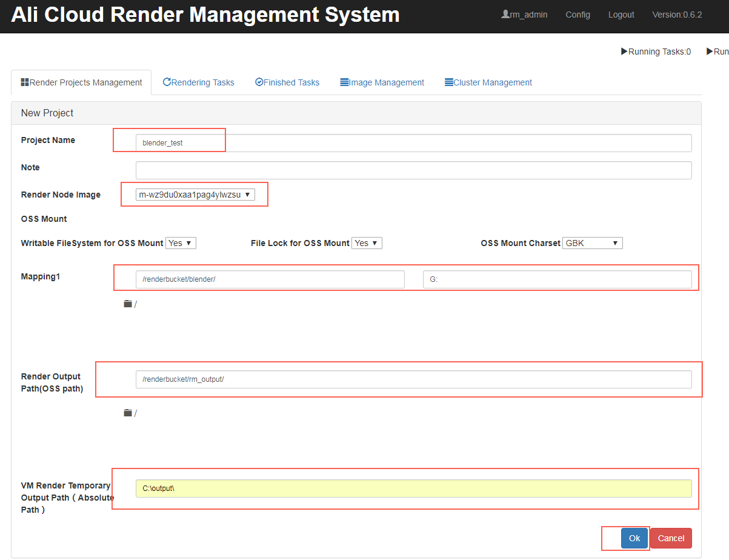Click the rm_admin user link
The height and width of the screenshot is (560, 729).
[x=524, y=15]
